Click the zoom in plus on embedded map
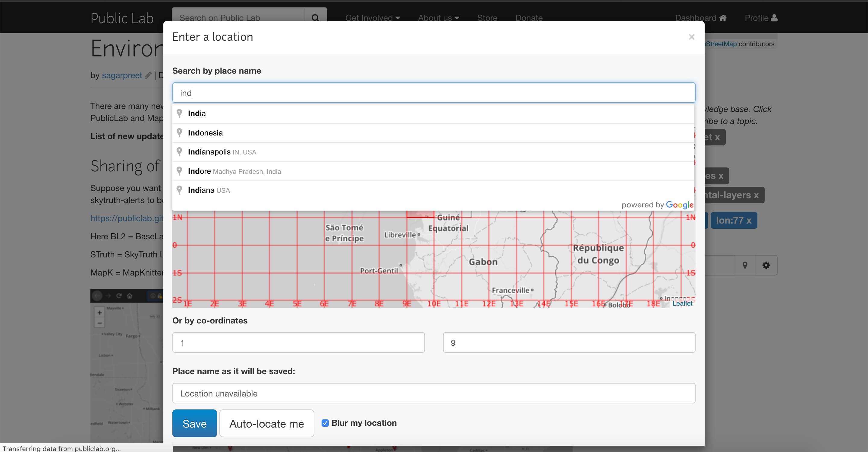The image size is (868, 452). coord(99,312)
